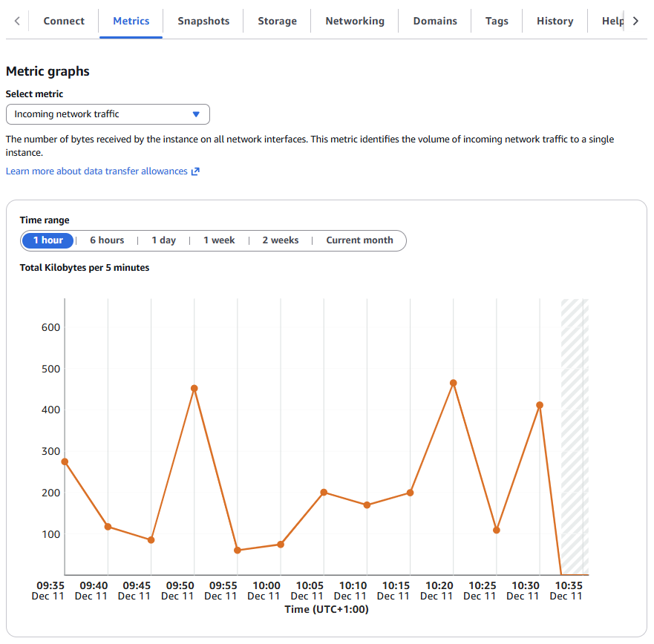Viewport: 654px width, 644px height.
Task: Click the external link icon after the allowances link
Action: [195, 171]
